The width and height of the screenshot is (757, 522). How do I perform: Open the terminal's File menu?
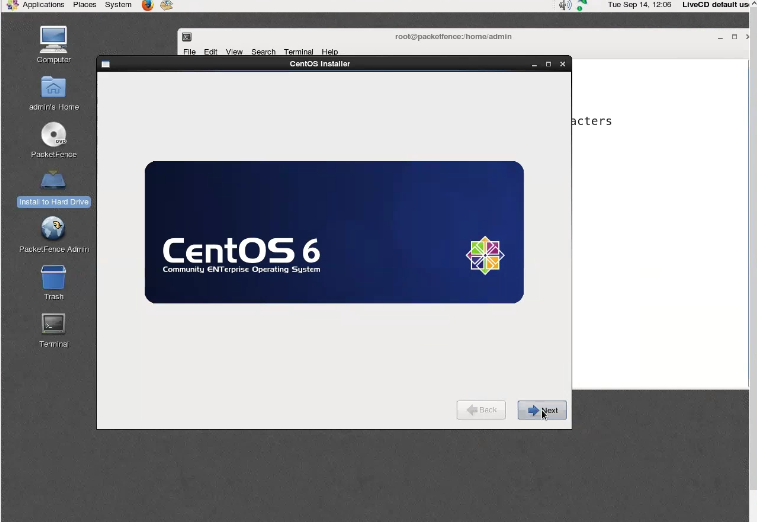tap(189, 52)
